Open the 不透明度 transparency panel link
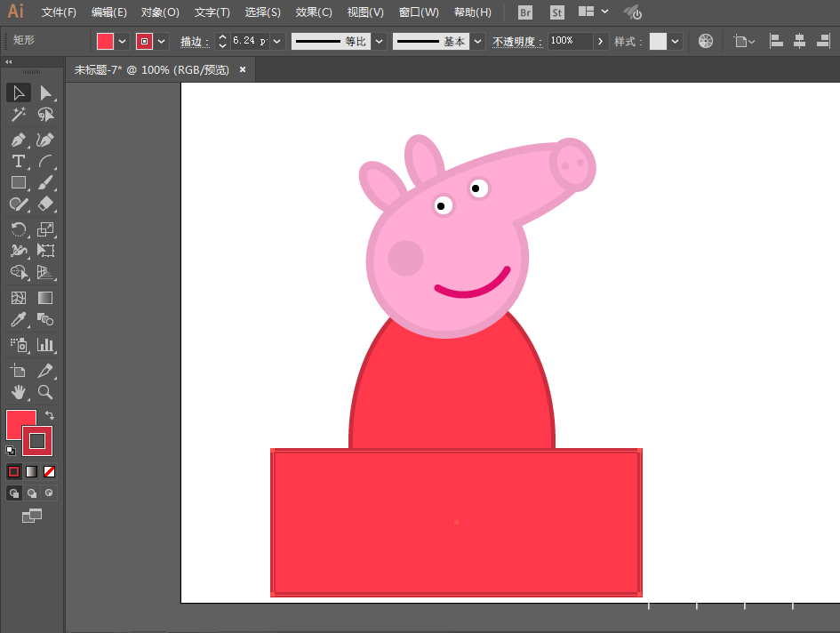The image size is (840, 633). click(x=517, y=42)
